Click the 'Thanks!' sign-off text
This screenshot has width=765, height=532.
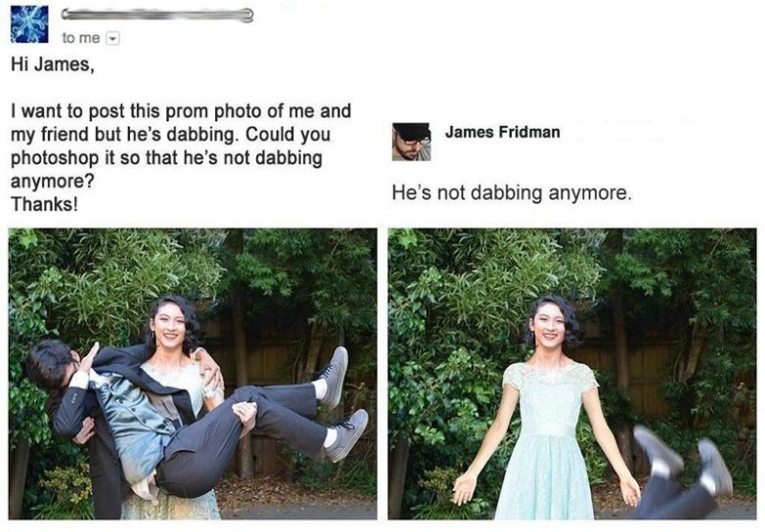tap(44, 203)
